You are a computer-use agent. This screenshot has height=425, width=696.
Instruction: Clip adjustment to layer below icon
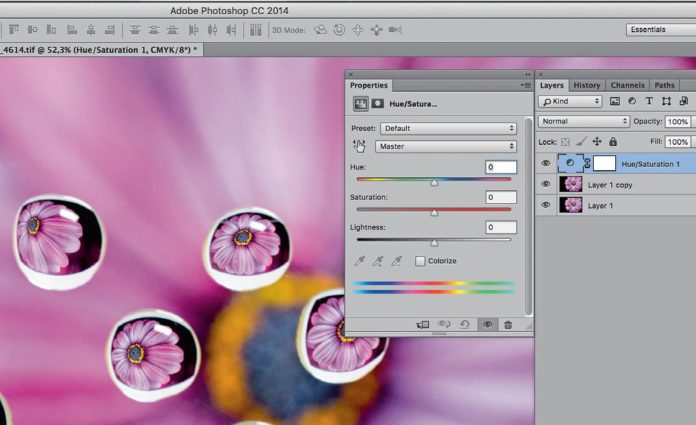click(x=422, y=325)
